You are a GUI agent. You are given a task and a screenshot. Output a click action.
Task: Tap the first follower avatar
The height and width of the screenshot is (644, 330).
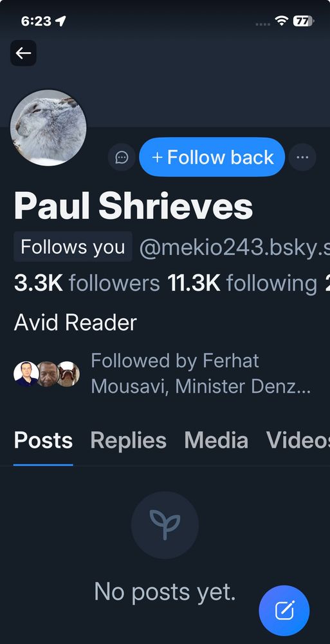click(26, 374)
